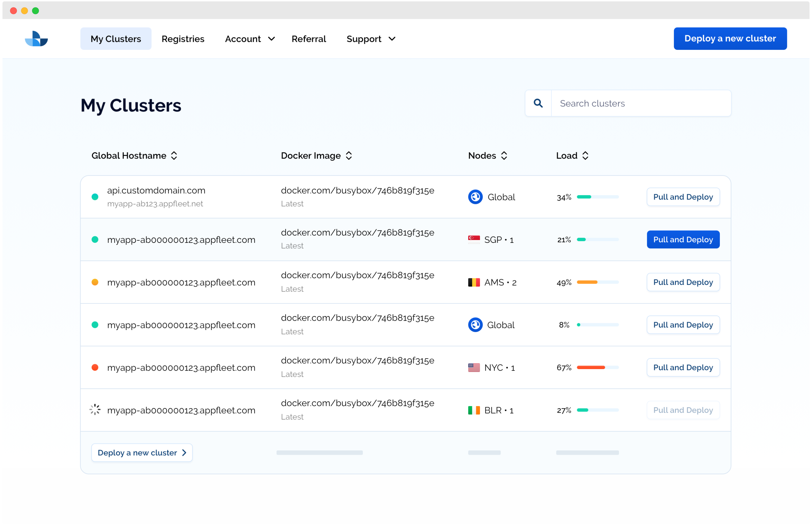Screen dimensions: 812x525
Task: Click the red status dot of NYC cluster
Action: coord(95,367)
